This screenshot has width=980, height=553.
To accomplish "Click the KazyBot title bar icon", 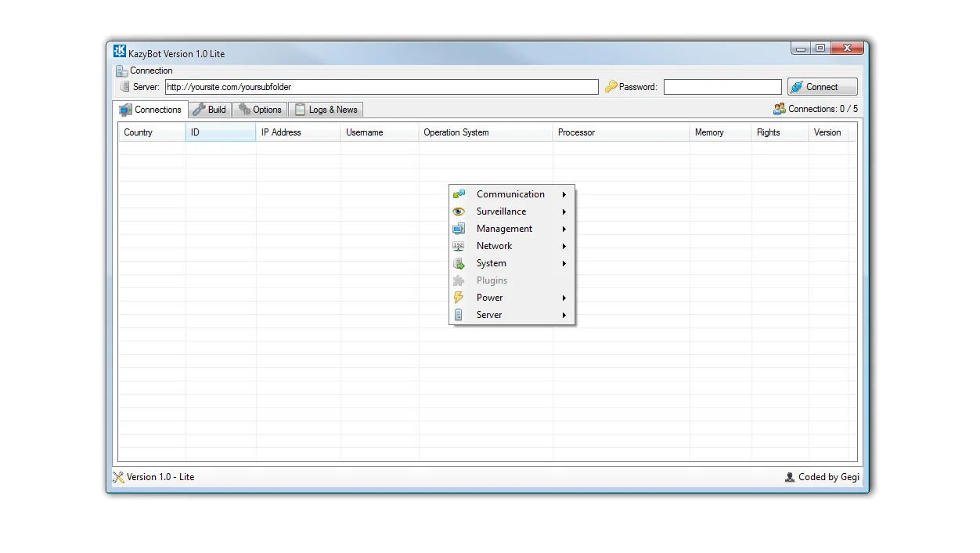I will 119,50.
